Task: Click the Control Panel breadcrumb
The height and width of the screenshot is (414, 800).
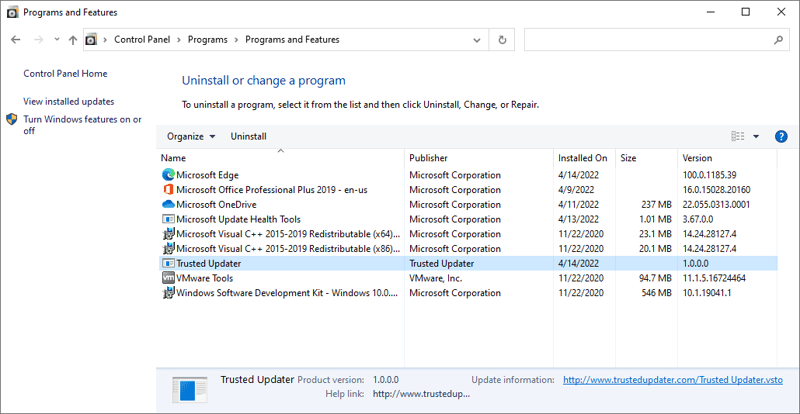Action: coord(142,39)
